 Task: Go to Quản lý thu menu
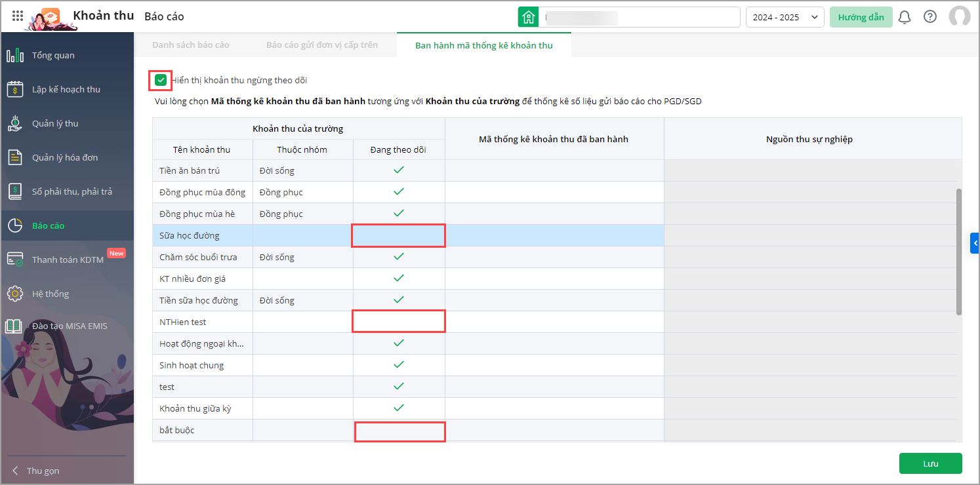(x=67, y=124)
